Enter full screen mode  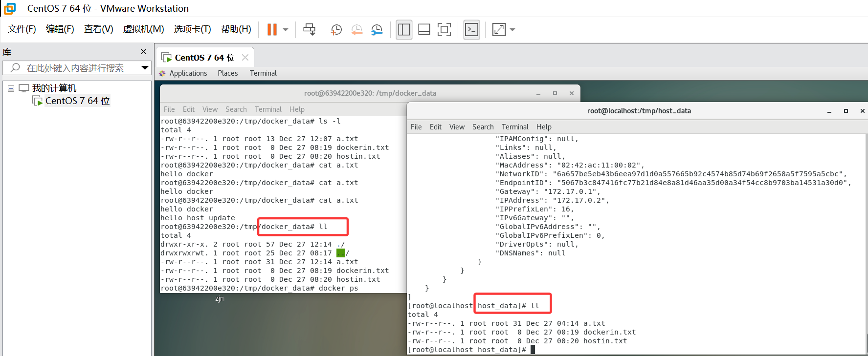pyautogui.click(x=444, y=30)
